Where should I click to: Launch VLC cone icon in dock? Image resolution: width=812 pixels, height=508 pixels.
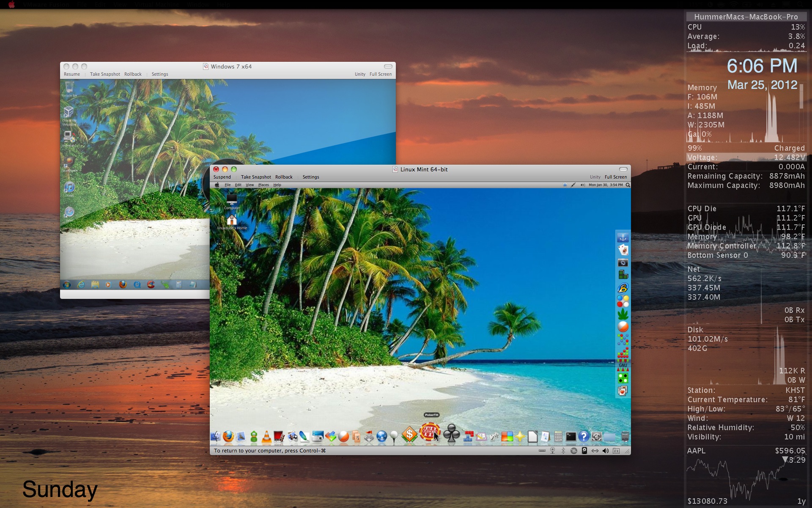point(266,436)
